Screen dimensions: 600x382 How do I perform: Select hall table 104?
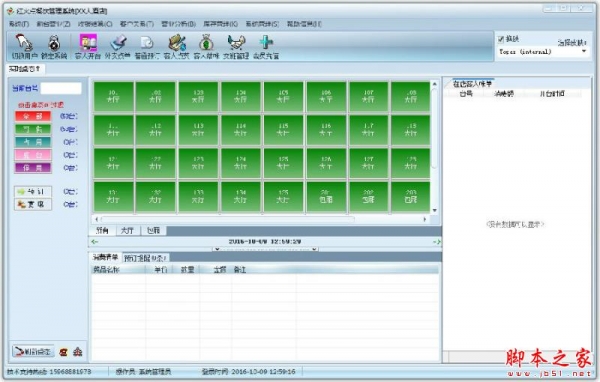(241, 96)
